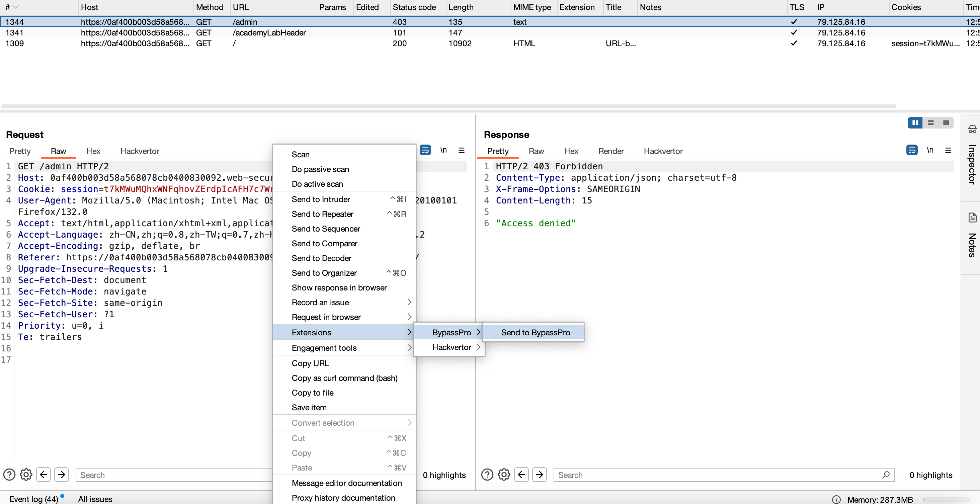Choose Send to Intruder
The image size is (980, 504).
pos(344,199)
